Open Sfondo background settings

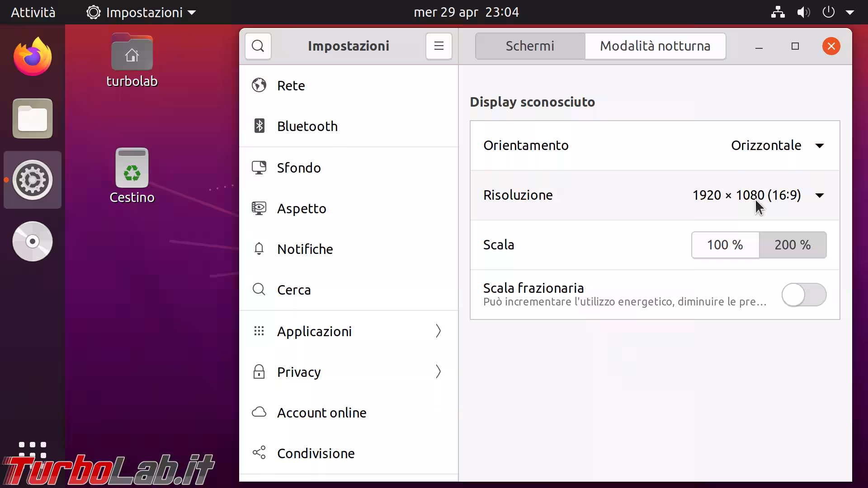[x=298, y=168]
